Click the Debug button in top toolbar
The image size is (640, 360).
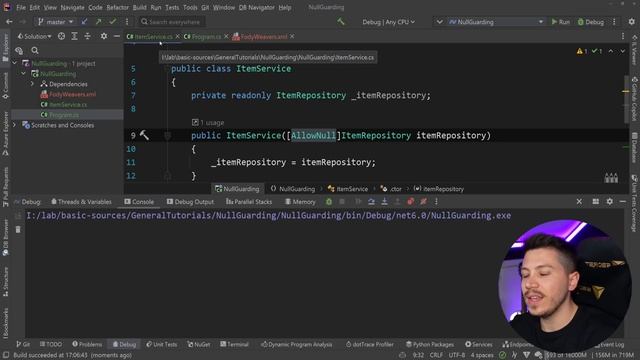[x=591, y=22]
